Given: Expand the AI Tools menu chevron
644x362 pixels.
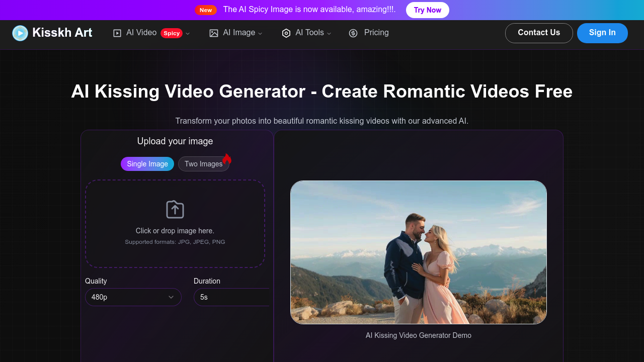Looking at the screenshot, I should click(x=329, y=34).
